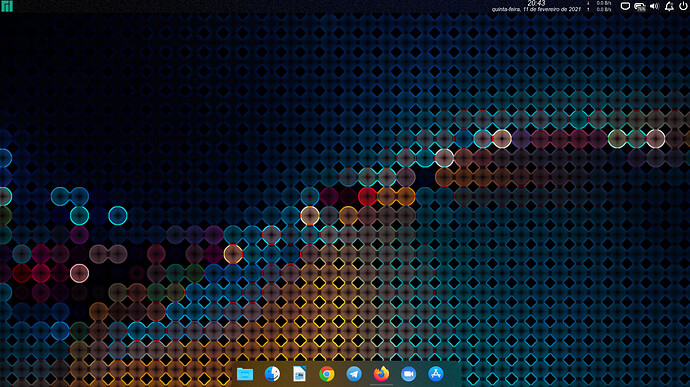Launch Firefox from the dock
Screen dimensions: 690x387
tap(381, 374)
